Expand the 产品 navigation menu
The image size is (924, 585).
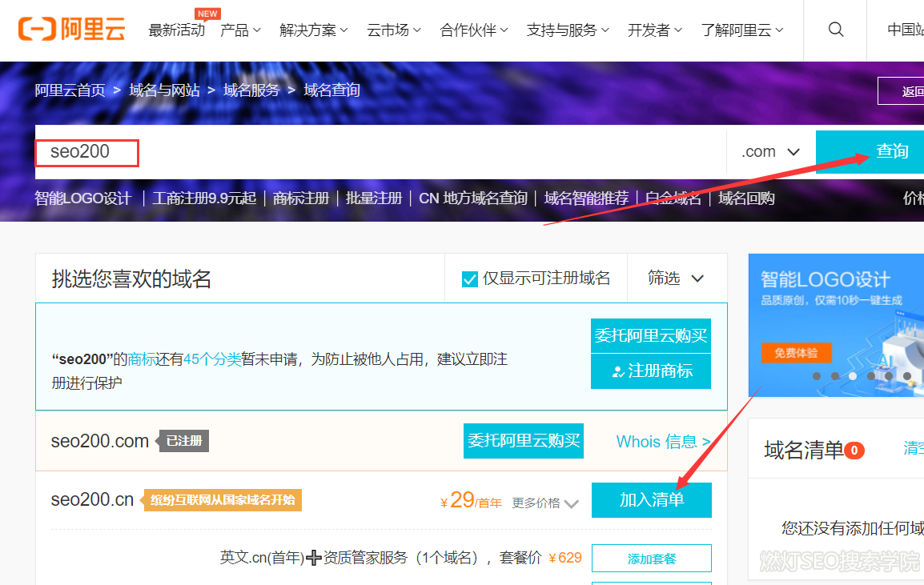[240, 30]
